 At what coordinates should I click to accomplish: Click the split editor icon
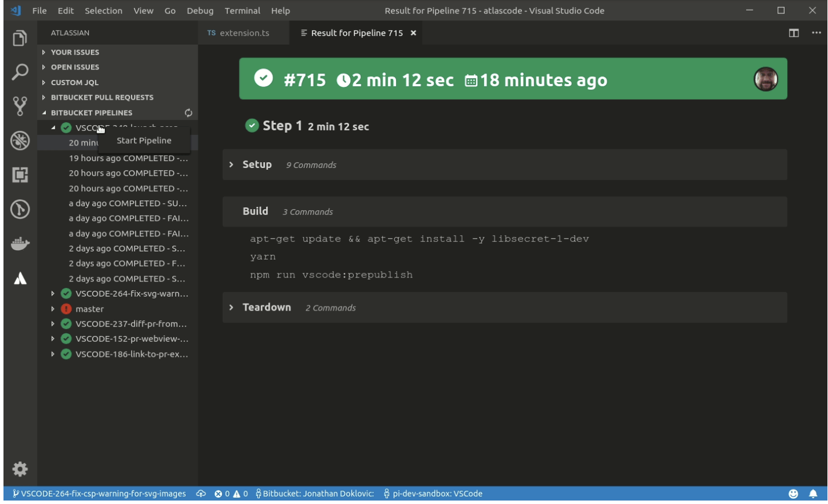tap(794, 33)
